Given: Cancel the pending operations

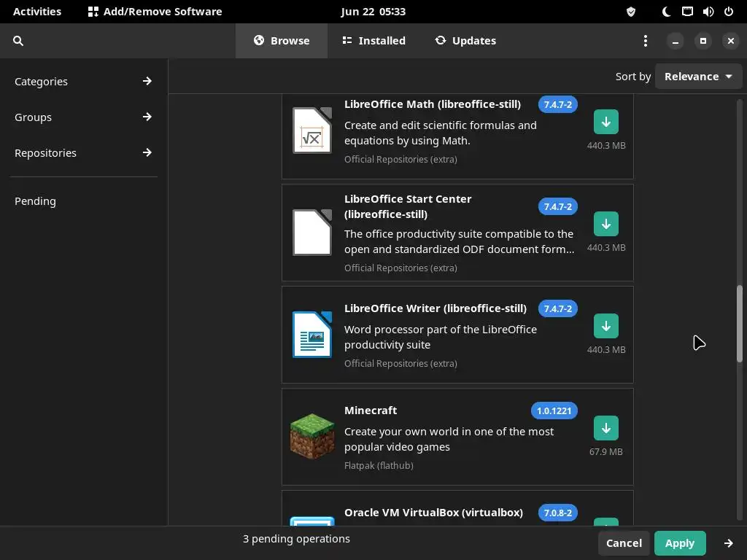Looking at the screenshot, I should (624, 543).
